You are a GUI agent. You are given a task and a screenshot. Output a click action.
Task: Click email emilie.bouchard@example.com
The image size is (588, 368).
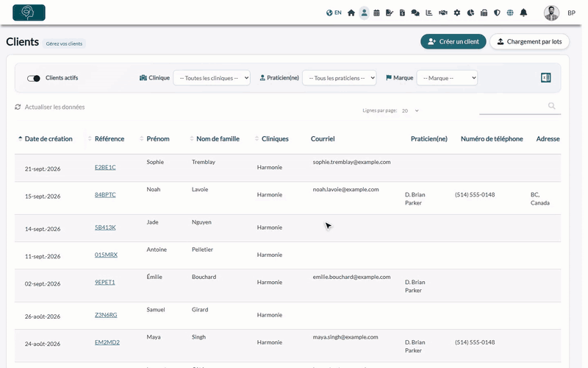351,277
